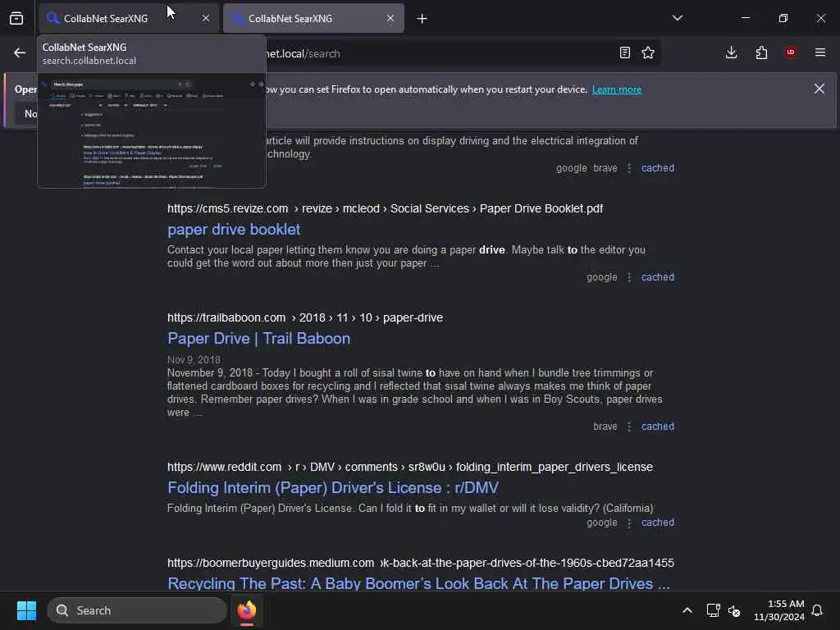Open the Downloads panel

(x=731, y=52)
